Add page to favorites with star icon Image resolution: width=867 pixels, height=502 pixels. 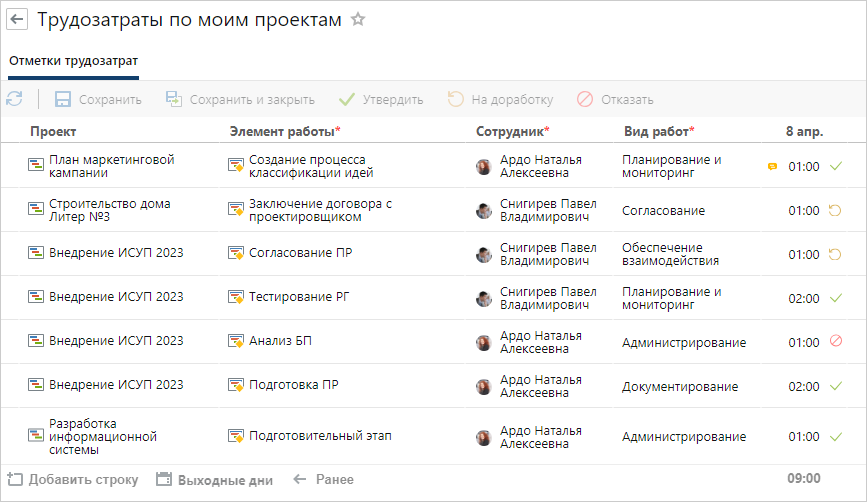coord(358,20)
